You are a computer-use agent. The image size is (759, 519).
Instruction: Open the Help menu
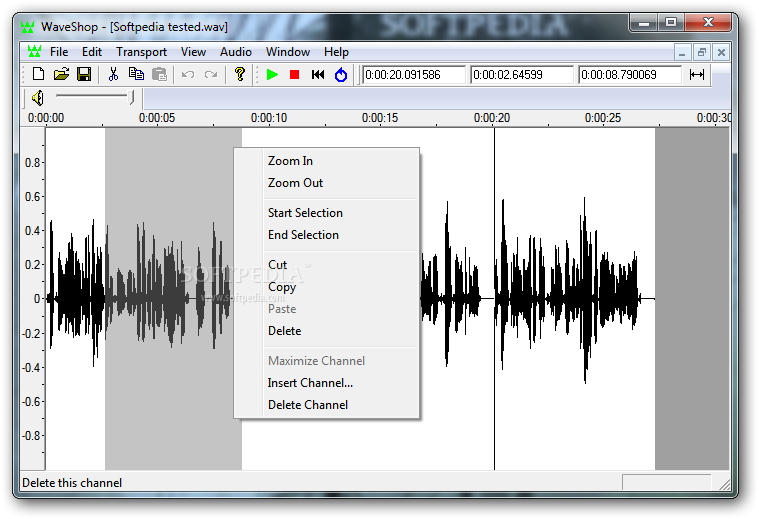[336, 52]
